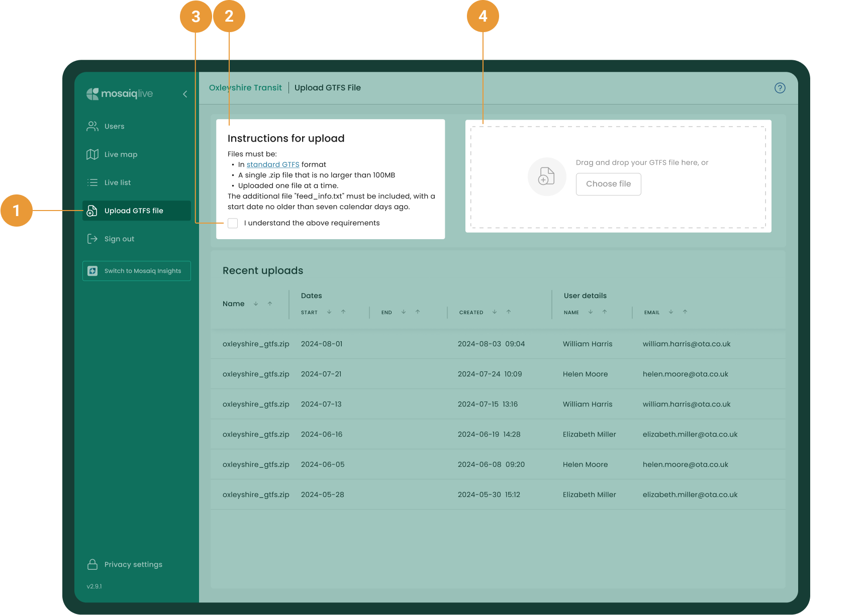
Task: Open the standard GTFS link
Action: tap(272, 164)
